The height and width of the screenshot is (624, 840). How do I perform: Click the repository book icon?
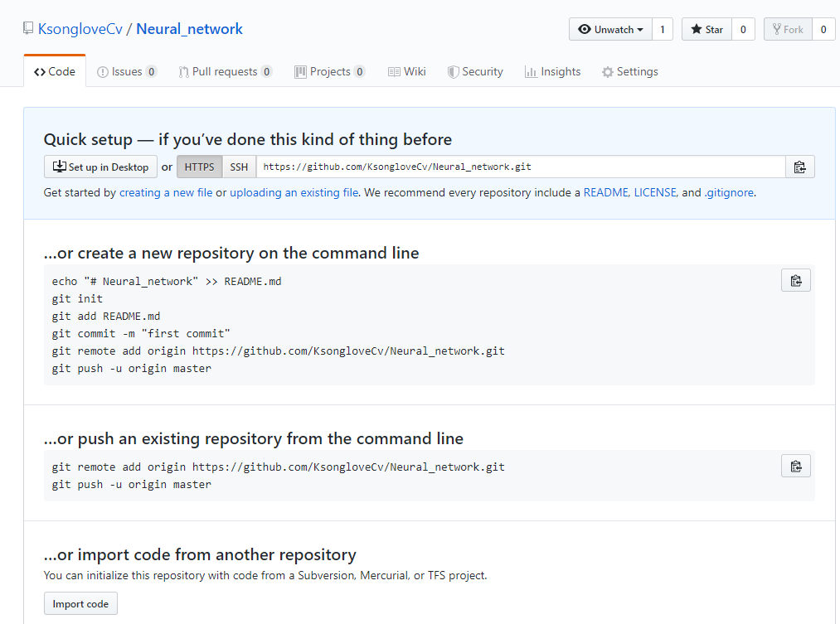(x=29, y=30)
